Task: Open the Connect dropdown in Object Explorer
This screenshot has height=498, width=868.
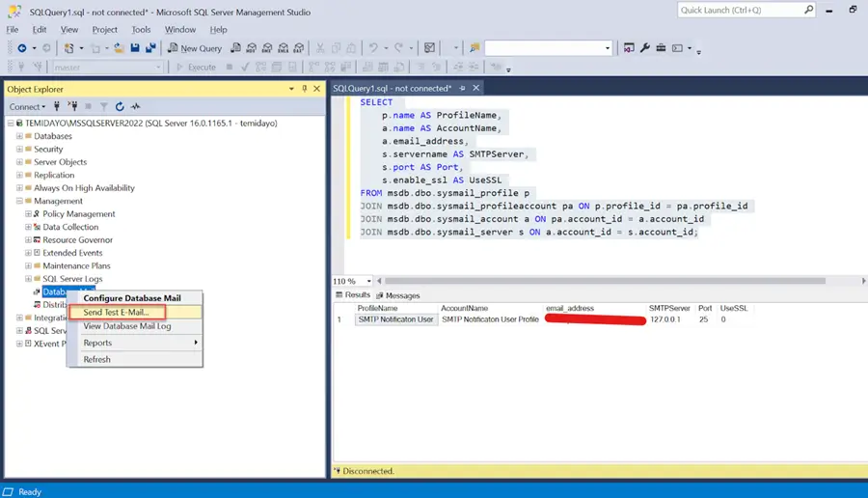Action: (x=27, y=106)
